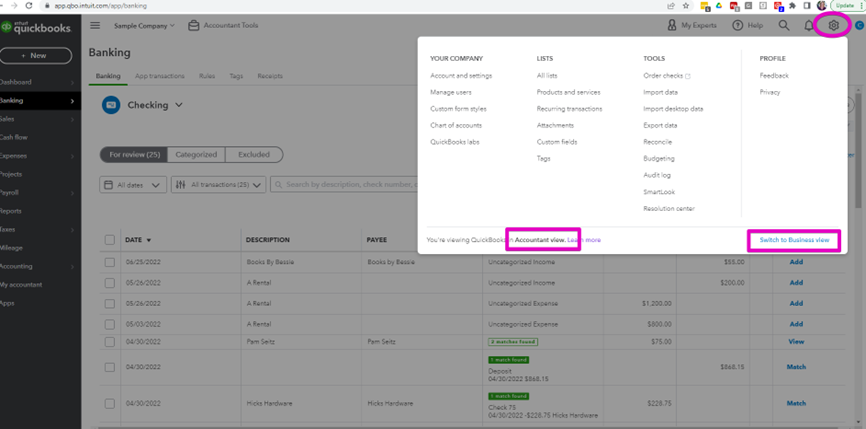Click the filter sliders icon in All transactions
866x429 pixels.
coord(181,185)
